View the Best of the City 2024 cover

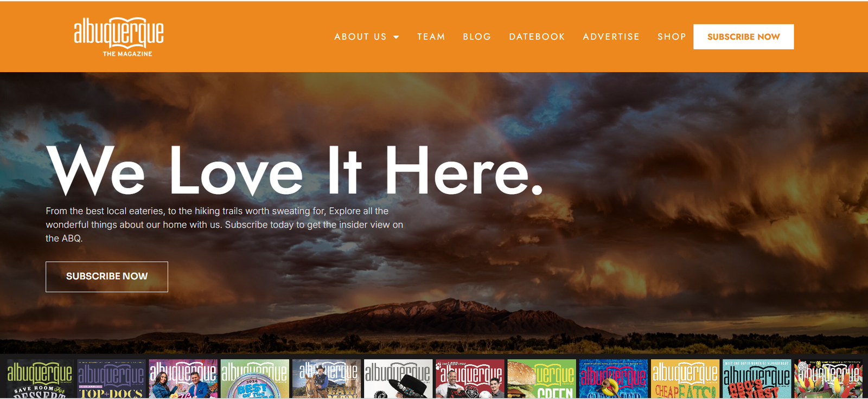point(254,378)
